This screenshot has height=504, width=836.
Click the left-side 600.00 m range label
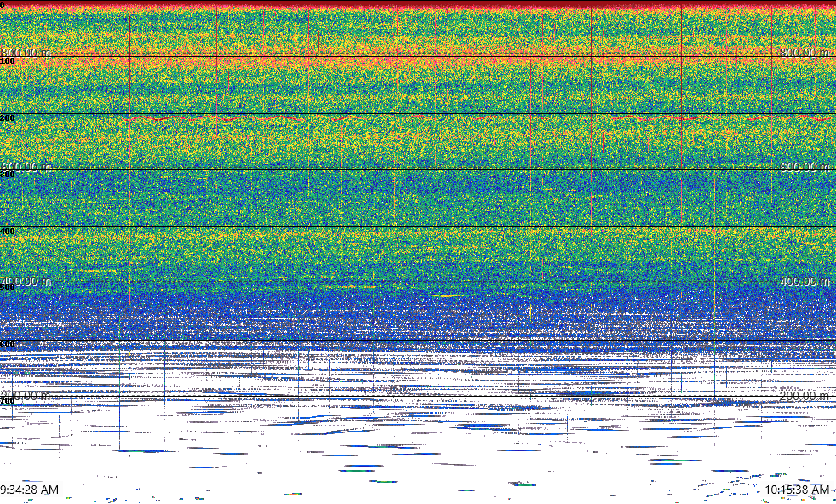(26, 166)
